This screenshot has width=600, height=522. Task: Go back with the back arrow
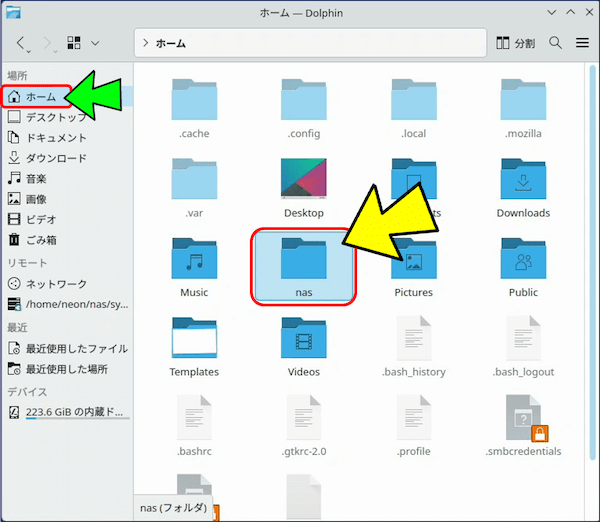pos(23,44)
